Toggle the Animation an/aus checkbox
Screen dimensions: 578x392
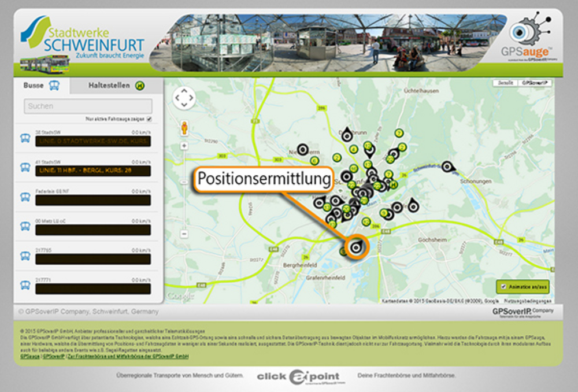[503, 287]
